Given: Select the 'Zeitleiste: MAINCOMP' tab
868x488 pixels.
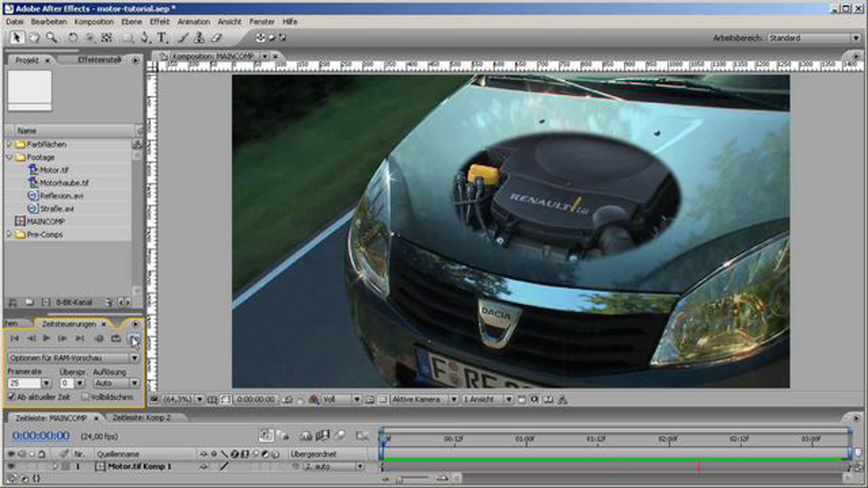Looking at the screenshot, I should tap(51, 418).
